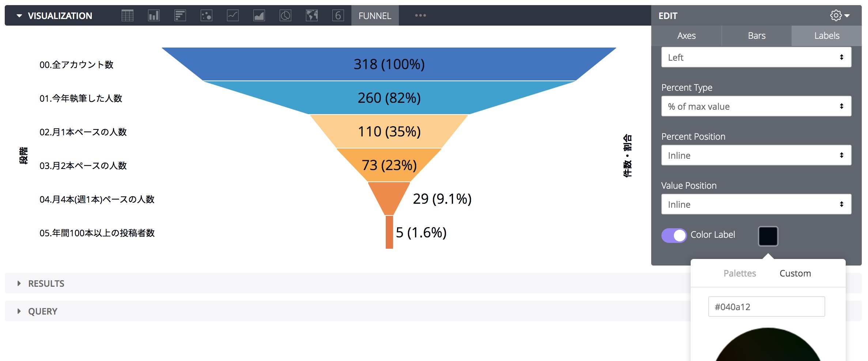The height and width of the screenshot is (361, 868).
Task: Open the Value Position dropdown
Action: point(756,204)
